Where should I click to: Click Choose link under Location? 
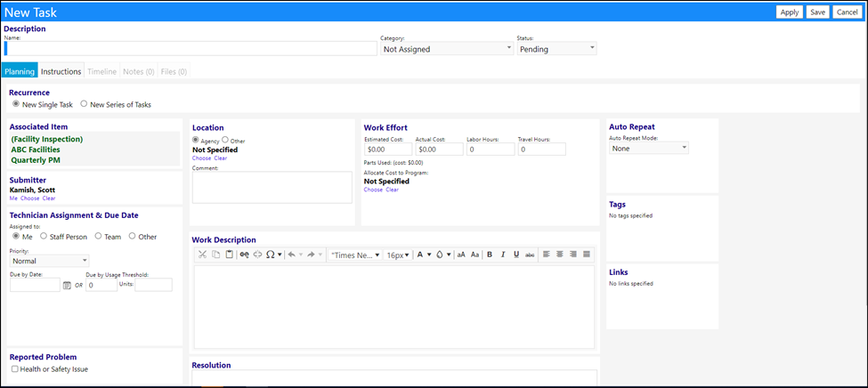coord(201,158)
